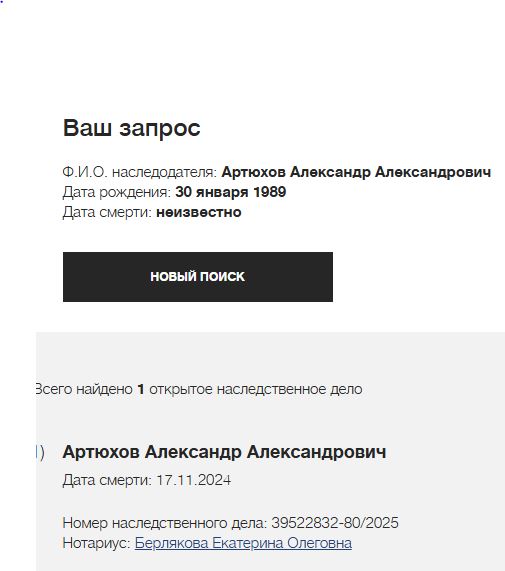Click the НОВЫЙ ПОИСК button
Screen dimensions: 505x571
click(x=198, y=277)
